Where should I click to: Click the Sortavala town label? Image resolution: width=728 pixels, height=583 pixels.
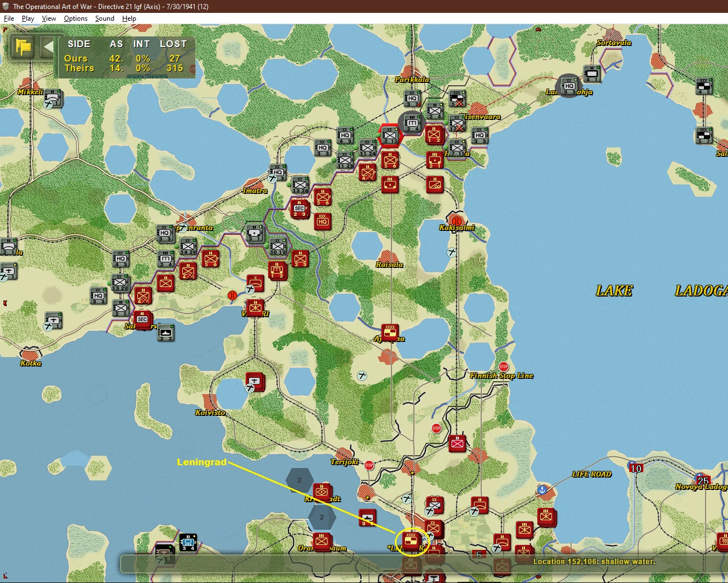(614, 43)
